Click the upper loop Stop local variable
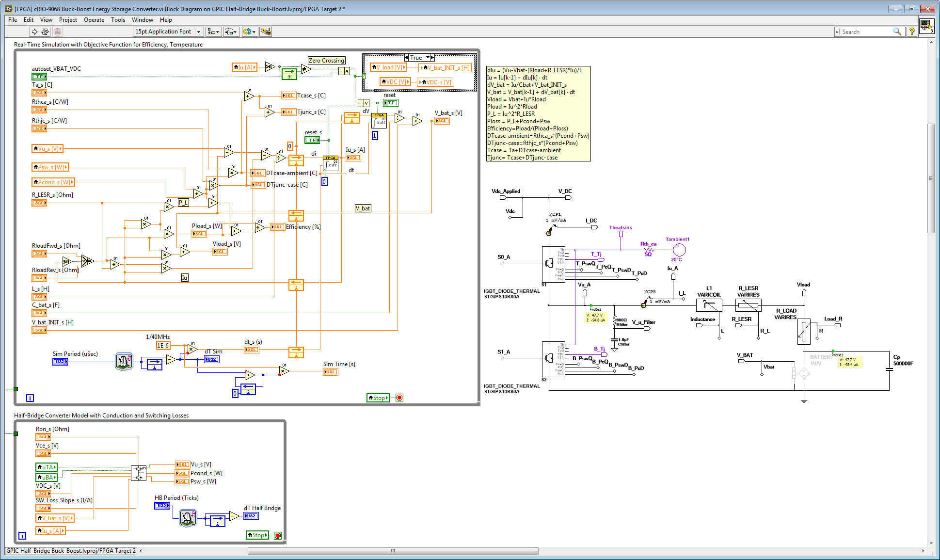 (378, 398)
